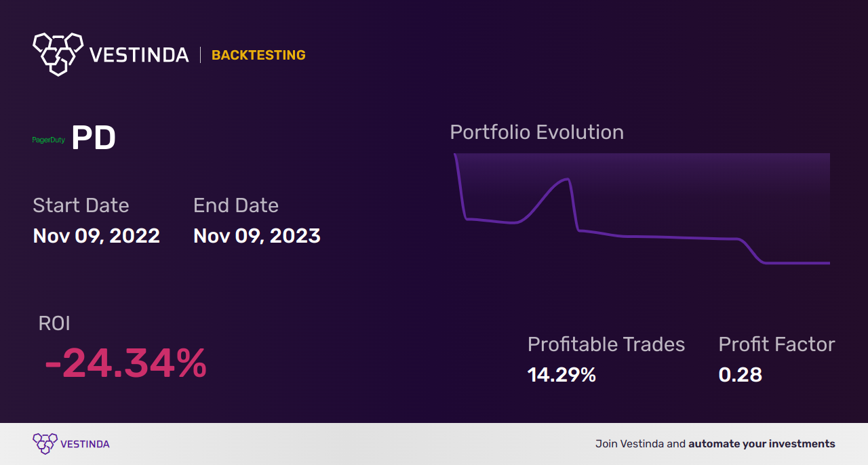
Task: Select the BACKTESTING label
Action: [258, 55]
